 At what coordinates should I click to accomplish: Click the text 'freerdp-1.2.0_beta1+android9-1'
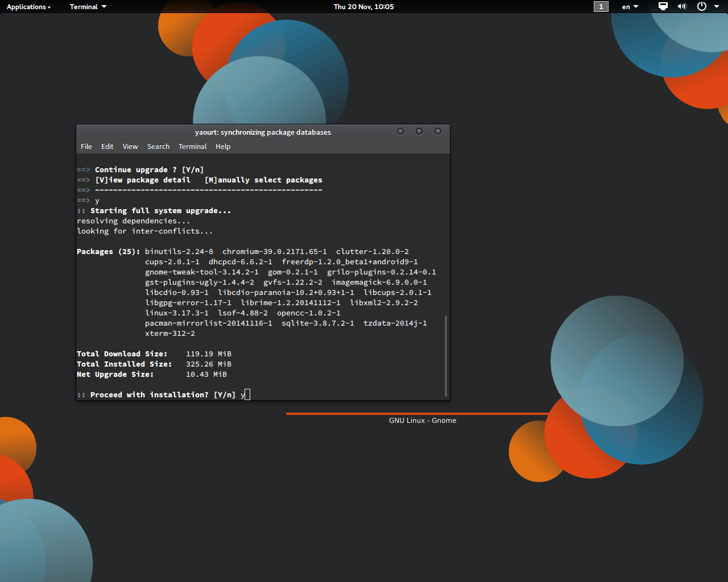click(350, 261)
